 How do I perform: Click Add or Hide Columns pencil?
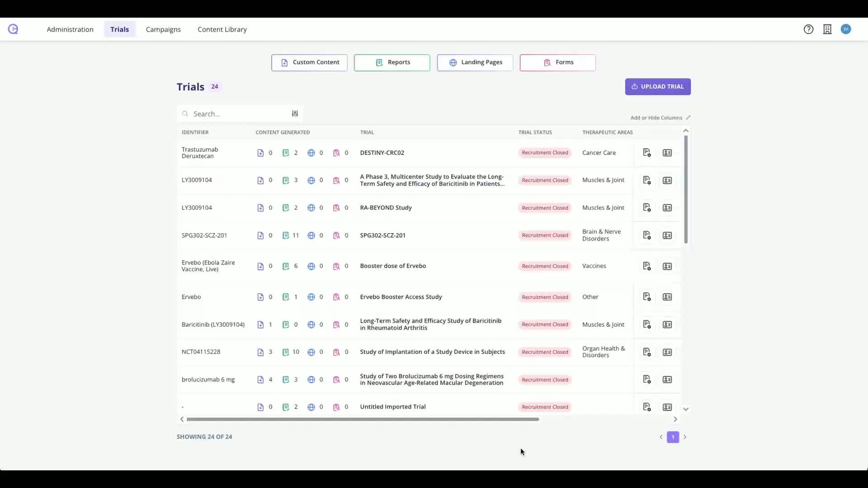(688, 117)
